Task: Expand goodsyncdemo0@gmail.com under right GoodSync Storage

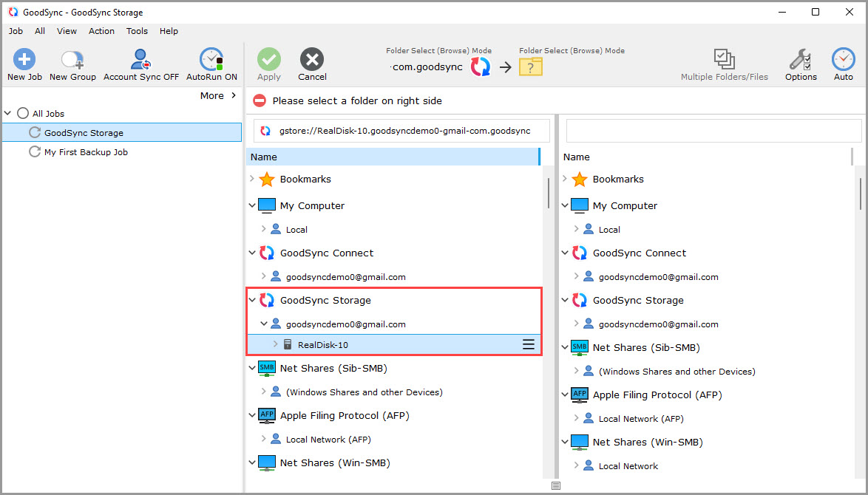Action: click(x=576, y=323)
